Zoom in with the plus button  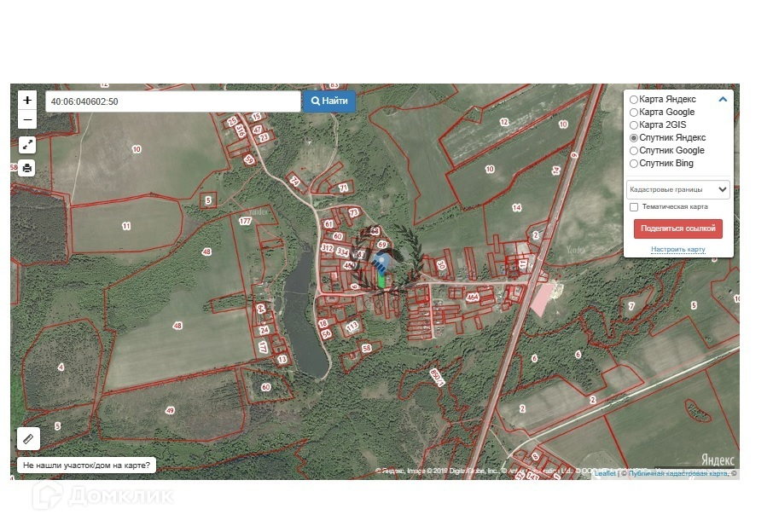27,101
